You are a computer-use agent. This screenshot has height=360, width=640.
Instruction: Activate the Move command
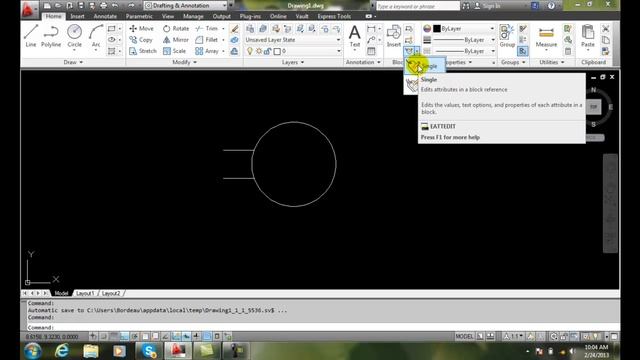pos(141,29)
